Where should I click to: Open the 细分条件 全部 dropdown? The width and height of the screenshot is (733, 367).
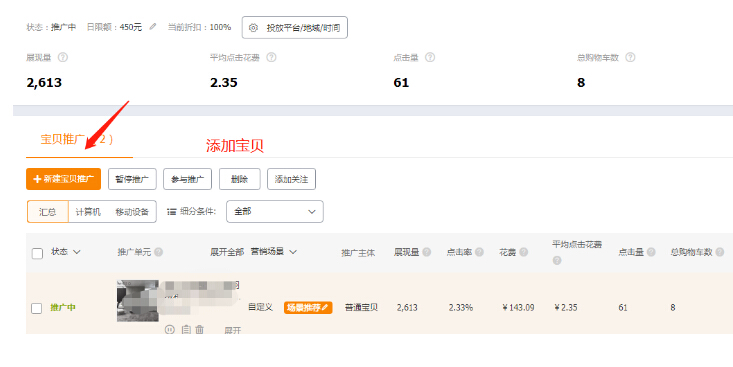pos(275,211)
